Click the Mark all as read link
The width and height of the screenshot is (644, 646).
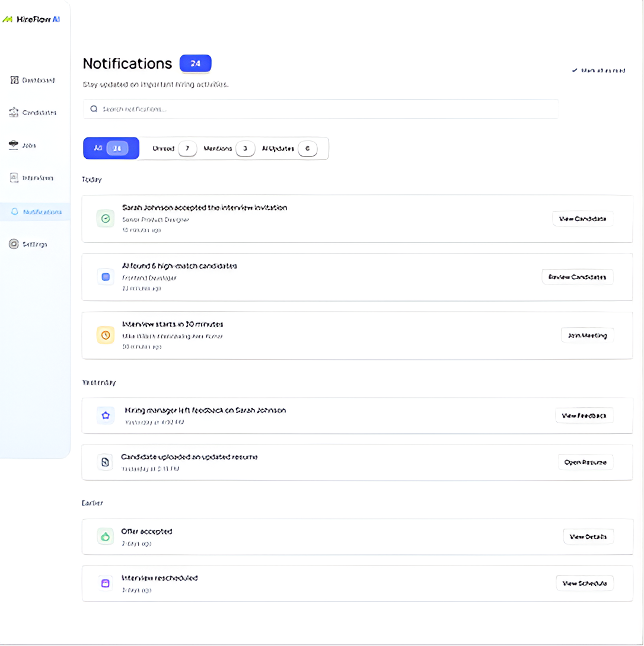coord(598,71)
